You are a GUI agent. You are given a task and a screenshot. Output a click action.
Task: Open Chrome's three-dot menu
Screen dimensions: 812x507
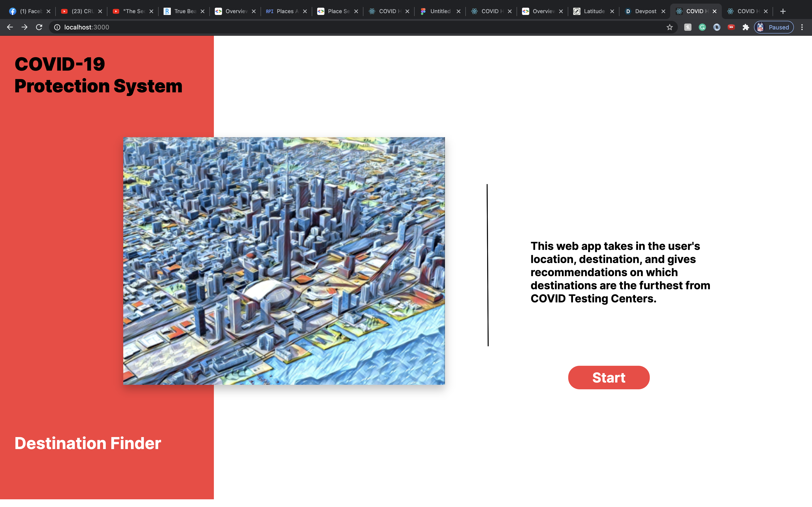802,27
